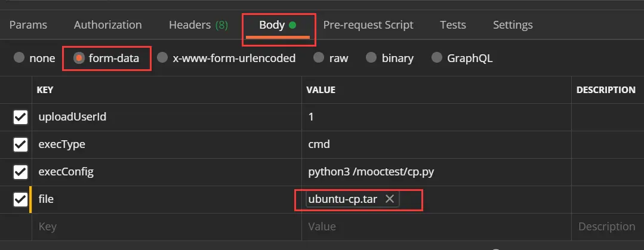
Task: Switch to the Authorization tab
Action: pos(107,25)
